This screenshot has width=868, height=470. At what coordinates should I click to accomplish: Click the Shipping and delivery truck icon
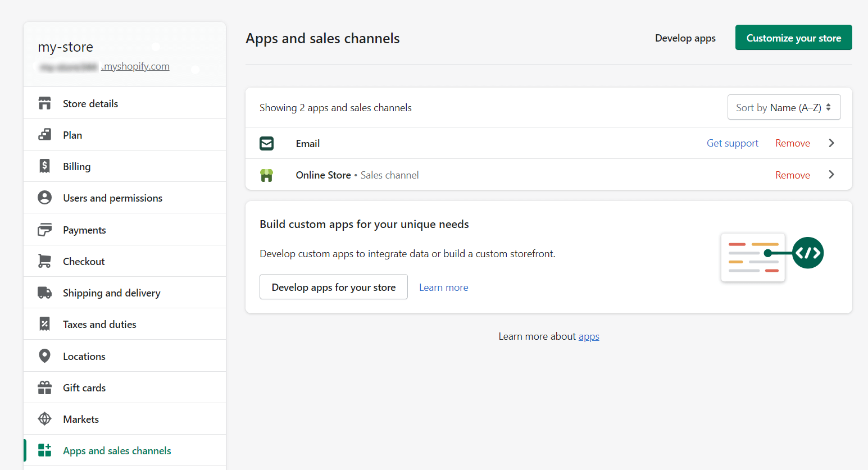(x=44, y=293)
